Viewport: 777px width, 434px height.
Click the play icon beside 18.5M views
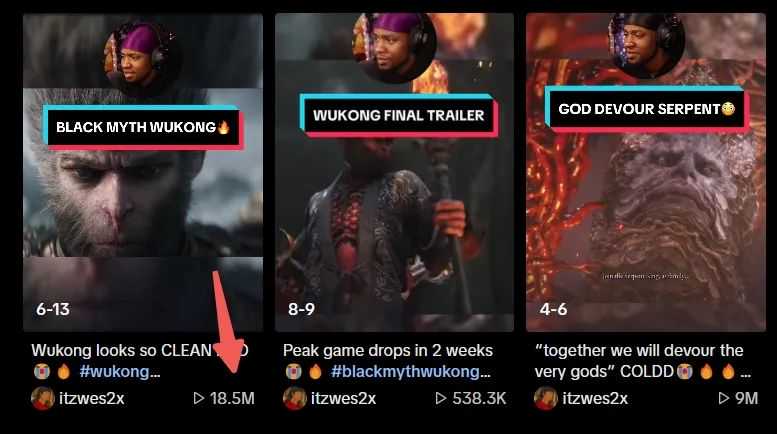tap(199, 398)
